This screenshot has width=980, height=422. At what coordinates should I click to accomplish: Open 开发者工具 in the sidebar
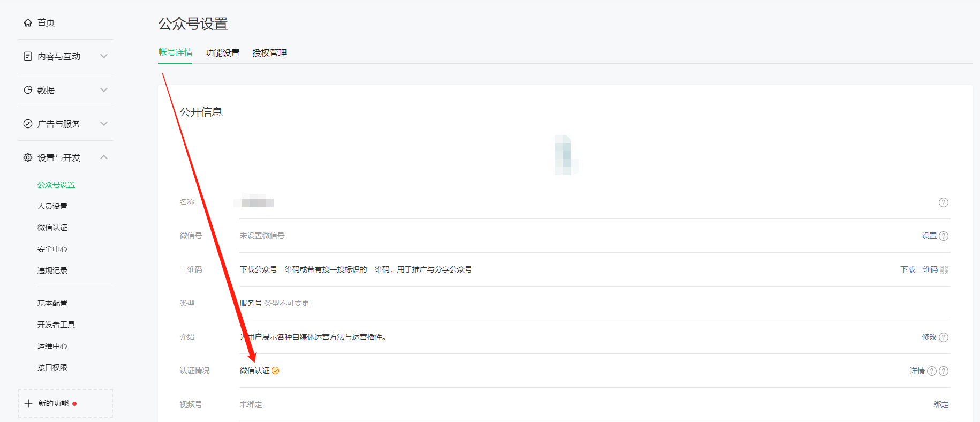pyautogui.click(x=56, y=325)
